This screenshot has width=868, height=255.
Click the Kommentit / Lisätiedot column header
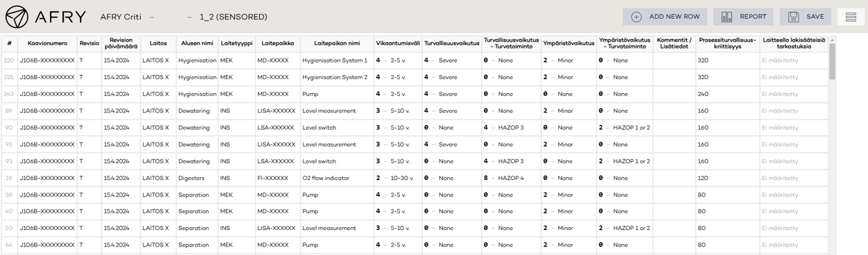pos(674,43)
